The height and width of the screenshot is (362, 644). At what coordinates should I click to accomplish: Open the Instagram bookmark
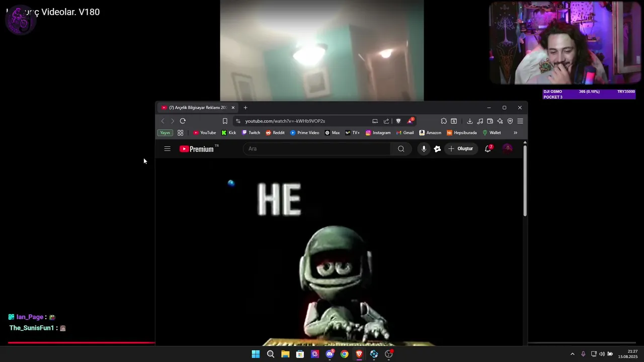pos(378,133)
